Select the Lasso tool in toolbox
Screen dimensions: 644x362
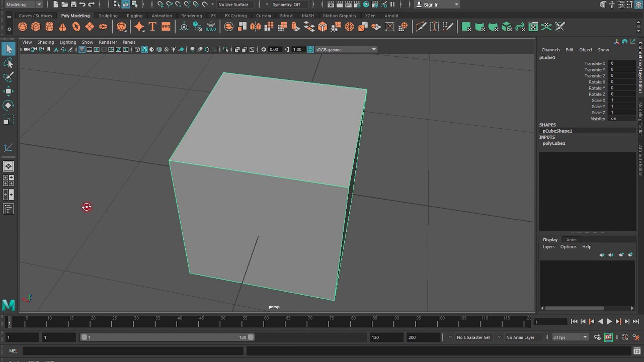pos(9,63)
